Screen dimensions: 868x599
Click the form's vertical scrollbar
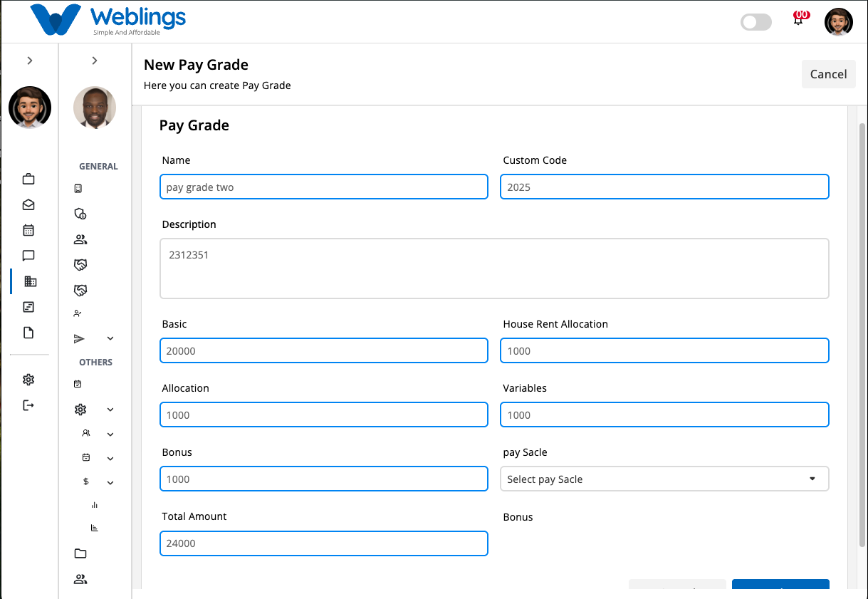pos(862,335)
